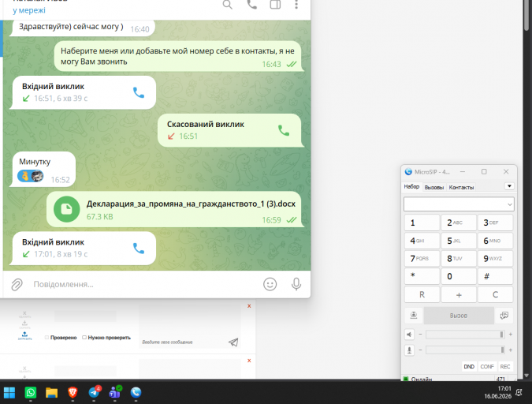Record a voice message with the microphone icon
This screenshot has height=404, width=532.
pos(296,284)
